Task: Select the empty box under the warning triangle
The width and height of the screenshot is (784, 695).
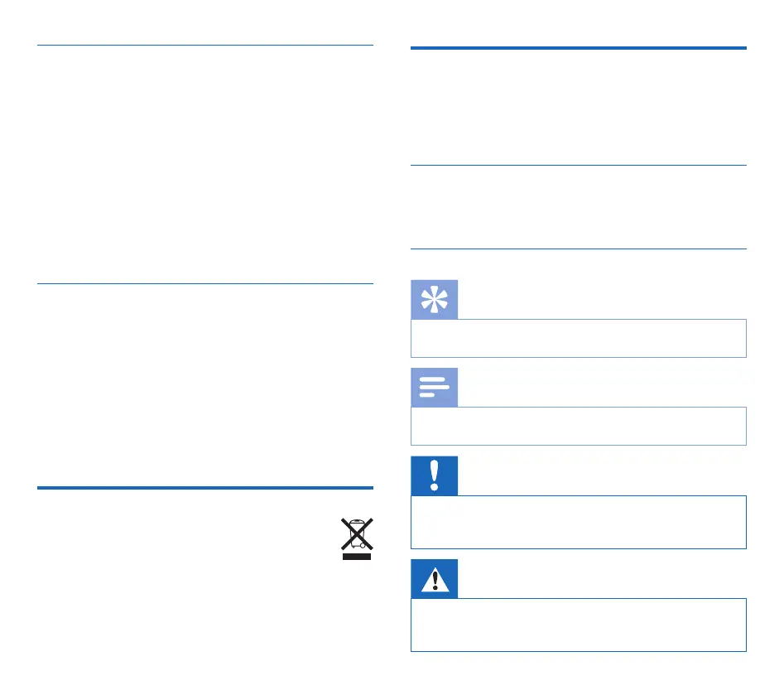Action: coord(578,625)
